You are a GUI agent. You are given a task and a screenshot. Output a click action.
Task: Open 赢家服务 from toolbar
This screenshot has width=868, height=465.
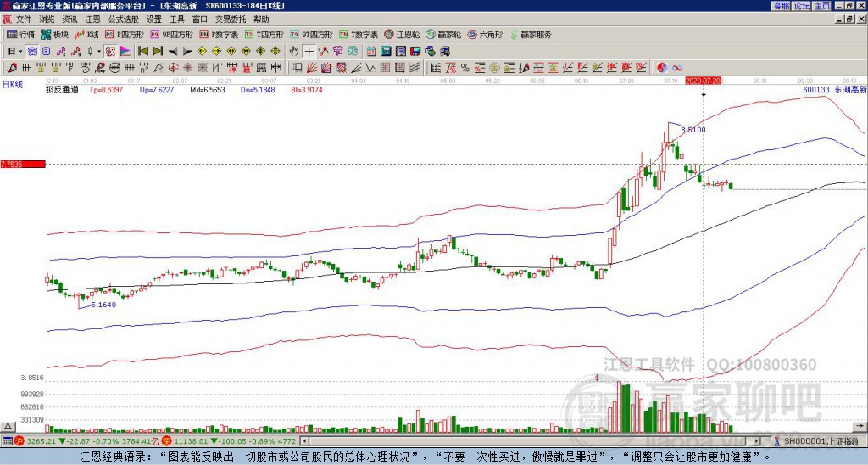[x=531, y=34]
